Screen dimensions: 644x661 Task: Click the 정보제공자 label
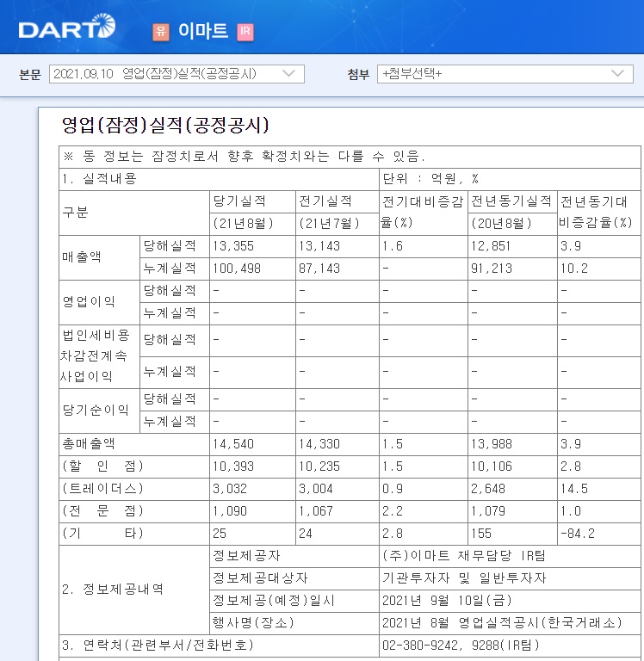[x=246, y=556]
